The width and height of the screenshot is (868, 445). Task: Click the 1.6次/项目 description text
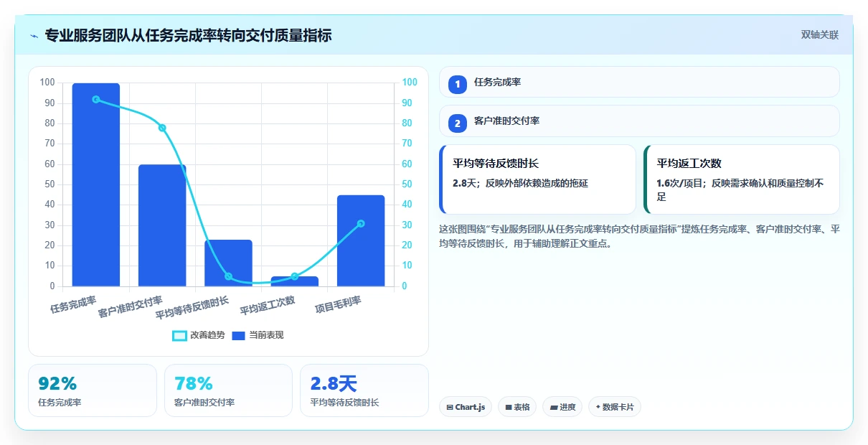coord(740,189)
